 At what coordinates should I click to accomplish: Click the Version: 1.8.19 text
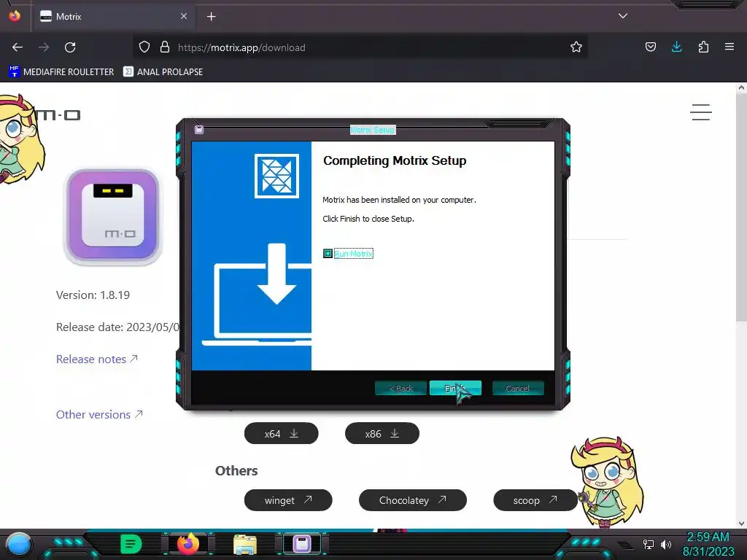(93, 295)
